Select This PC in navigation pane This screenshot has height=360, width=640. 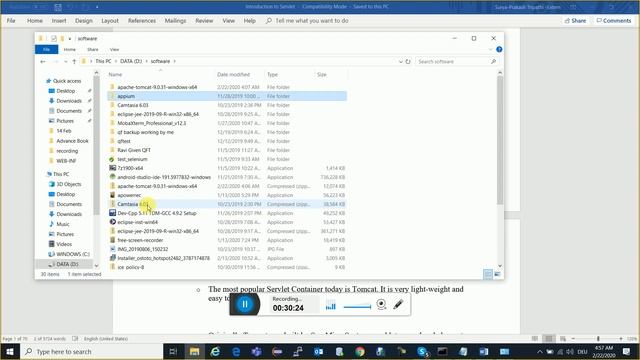[x=61, y=174]
